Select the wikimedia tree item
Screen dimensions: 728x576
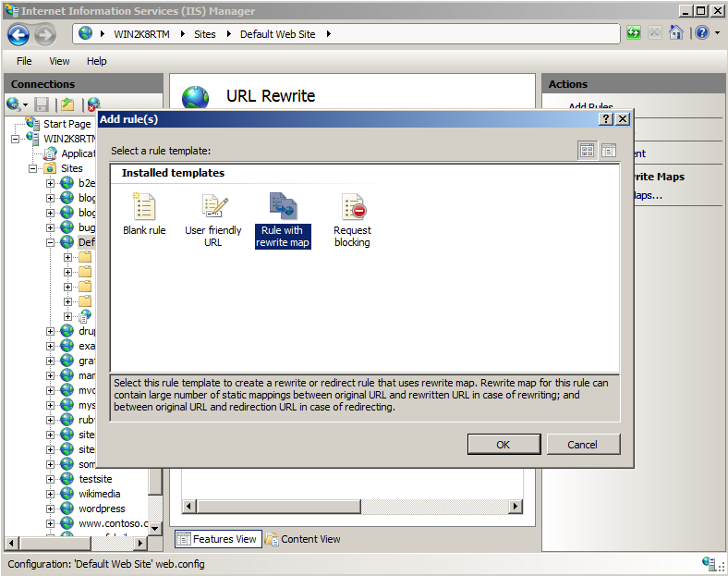click(100, 494)
